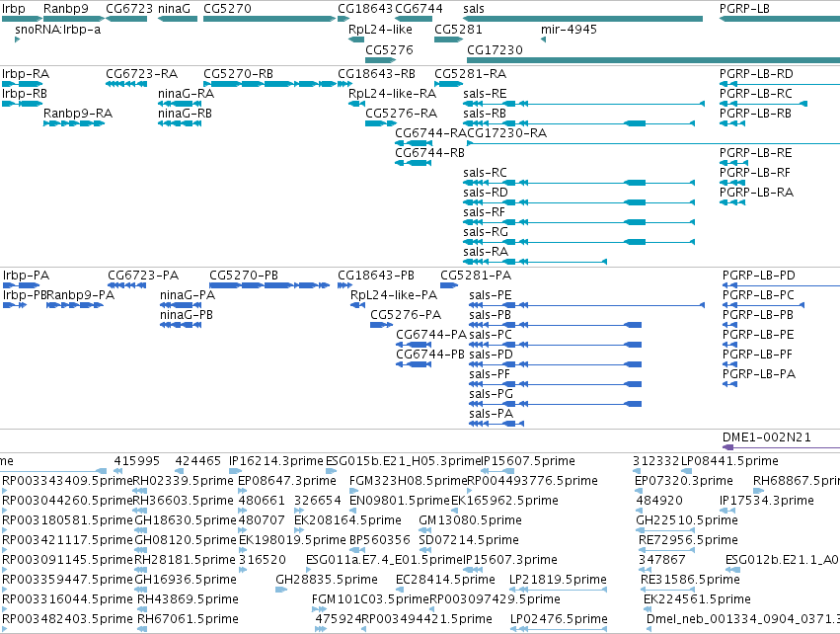Select the sals-RG transcript label
The image size is (840, 634).
click(x=486, y=232)
